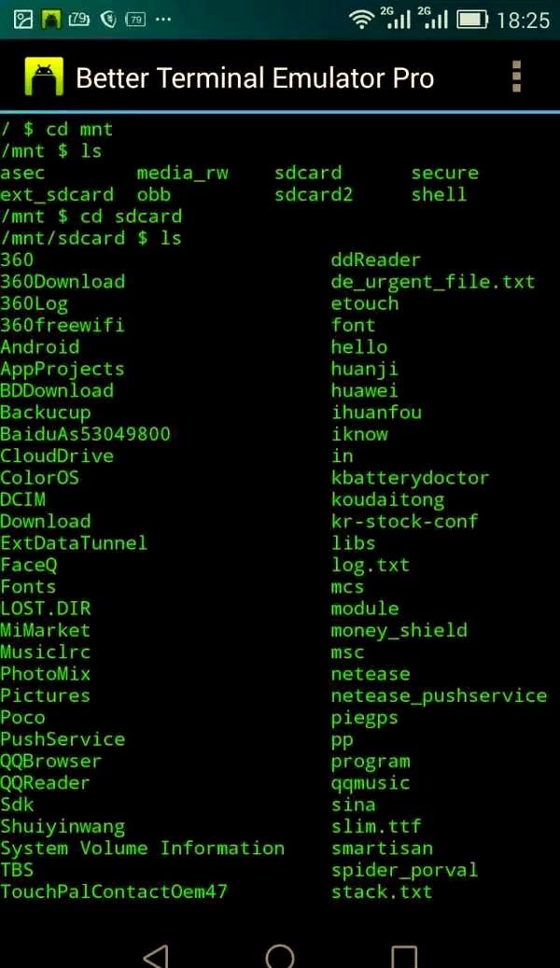560x968 pixels.
Task: Tap the Better Terminal Emulator app icon
Action: click(44, 77)
